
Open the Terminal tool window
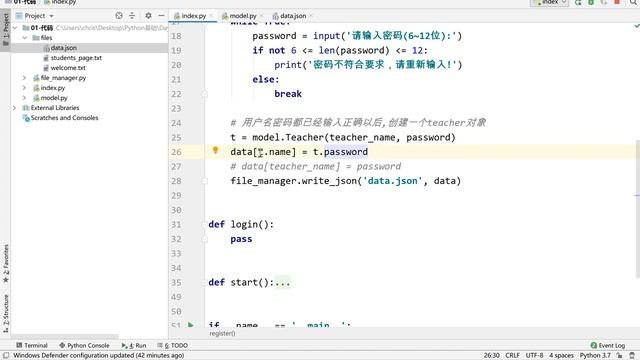pyautogui.click(x=32, y=345)
